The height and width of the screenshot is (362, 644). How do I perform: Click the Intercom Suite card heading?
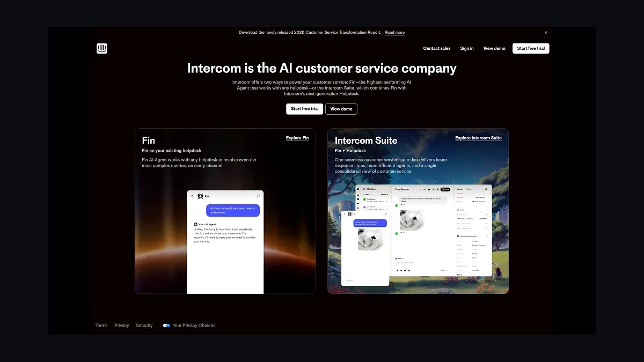(x=366, y=141)
